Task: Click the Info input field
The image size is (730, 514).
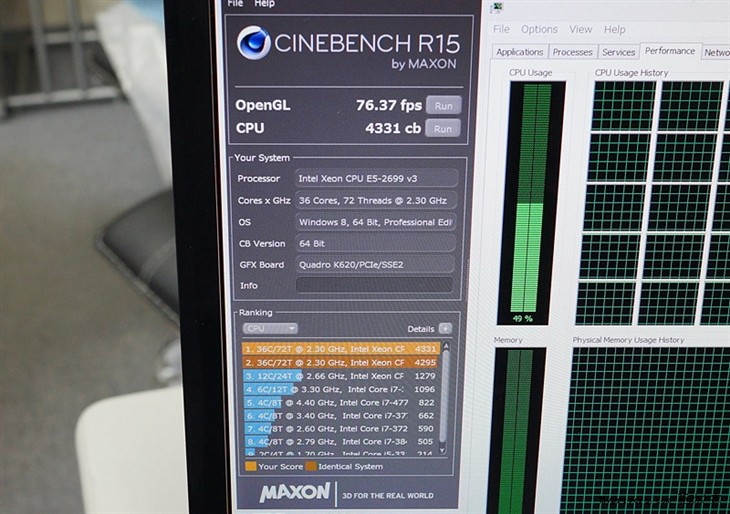Action: (374, 285)
